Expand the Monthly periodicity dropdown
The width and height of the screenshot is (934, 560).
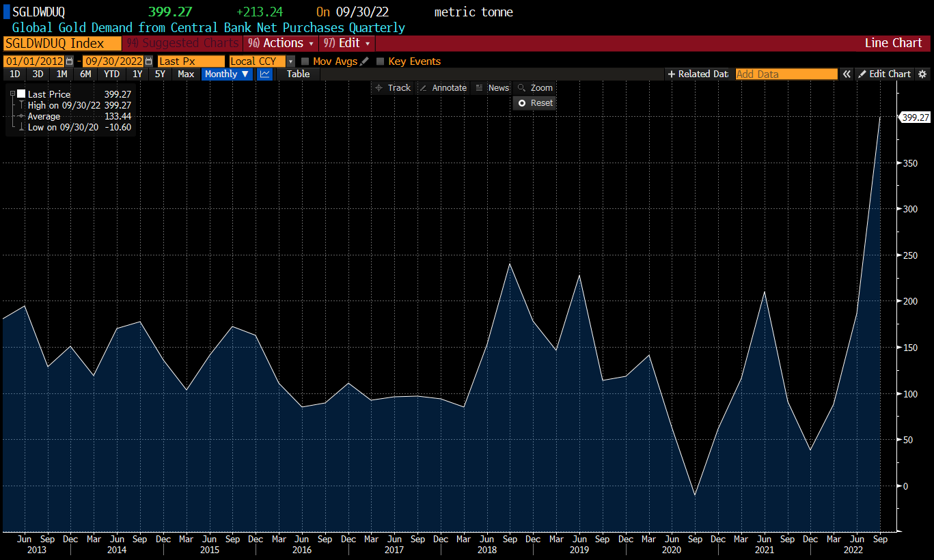click(227, 74)
